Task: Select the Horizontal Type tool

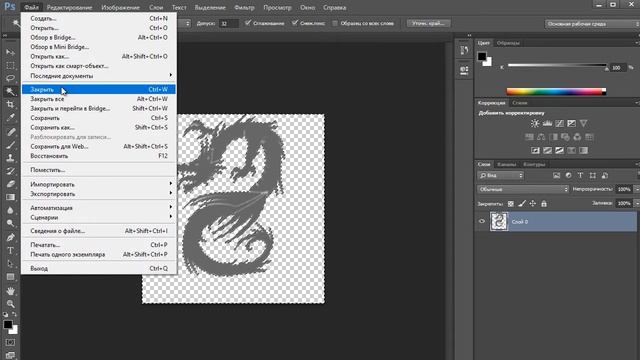Action: click(10, 250)
